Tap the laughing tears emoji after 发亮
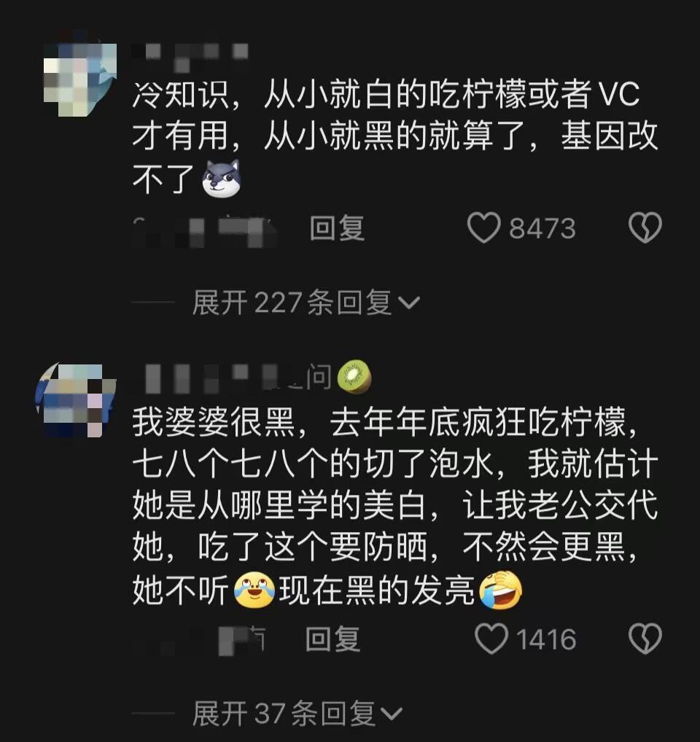700x742 pixels. [x=501, y=590]
